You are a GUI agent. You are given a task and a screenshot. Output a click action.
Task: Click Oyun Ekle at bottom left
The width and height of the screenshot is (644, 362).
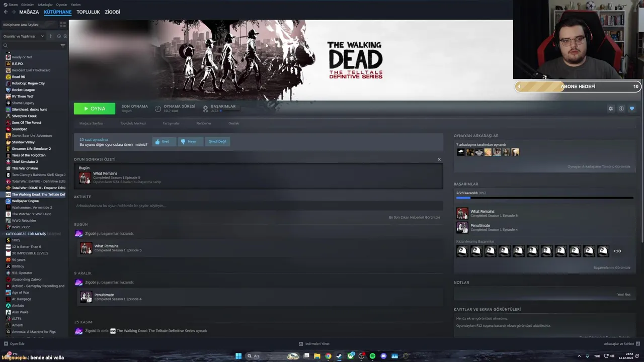pyautogui.click(x=14, y=344)
